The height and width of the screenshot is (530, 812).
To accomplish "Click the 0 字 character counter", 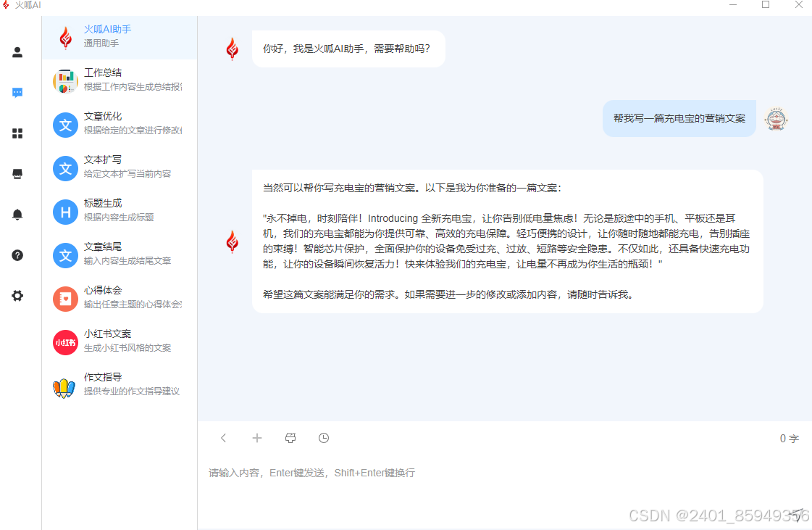I will 790,438.
